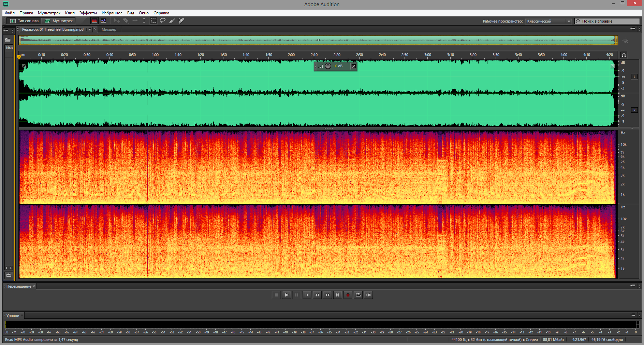This screenshot has width=644, height=345.
Task: Close the Уровни panel
Action: click(x=22, y=316)
